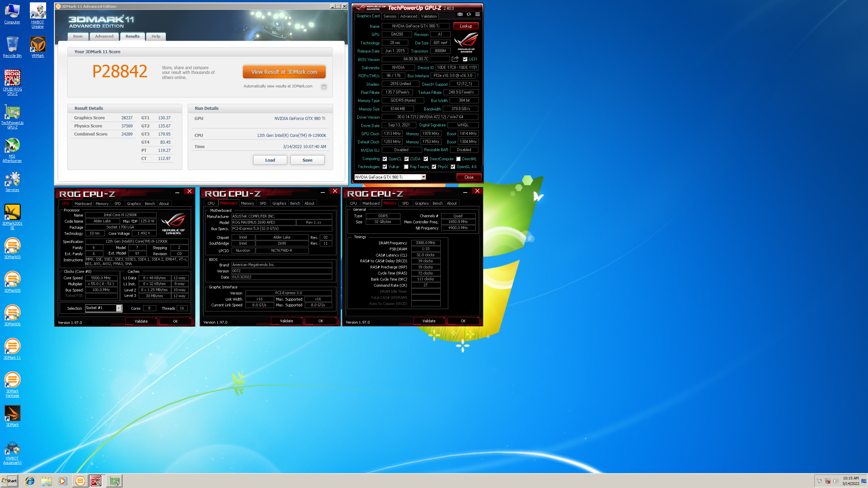Select 3DMark 11 taskbar button

[x=80, y=481]
